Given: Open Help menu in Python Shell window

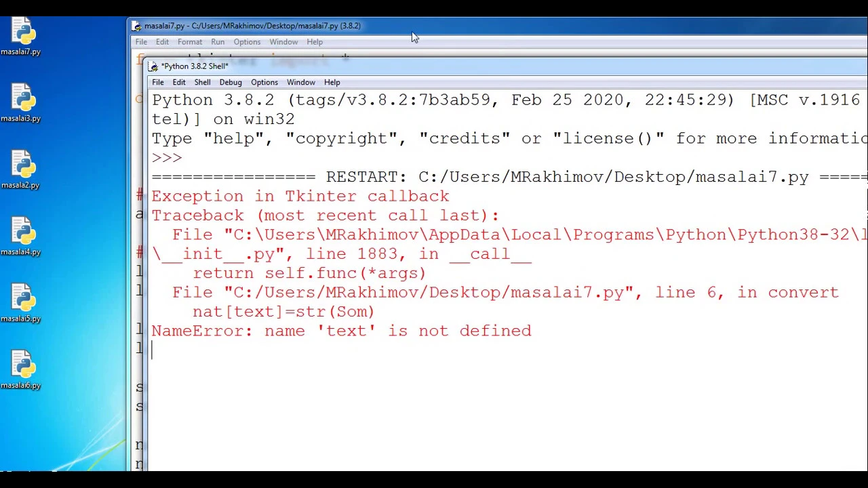Looking at the screenshot, I should (x=332, y=82).
